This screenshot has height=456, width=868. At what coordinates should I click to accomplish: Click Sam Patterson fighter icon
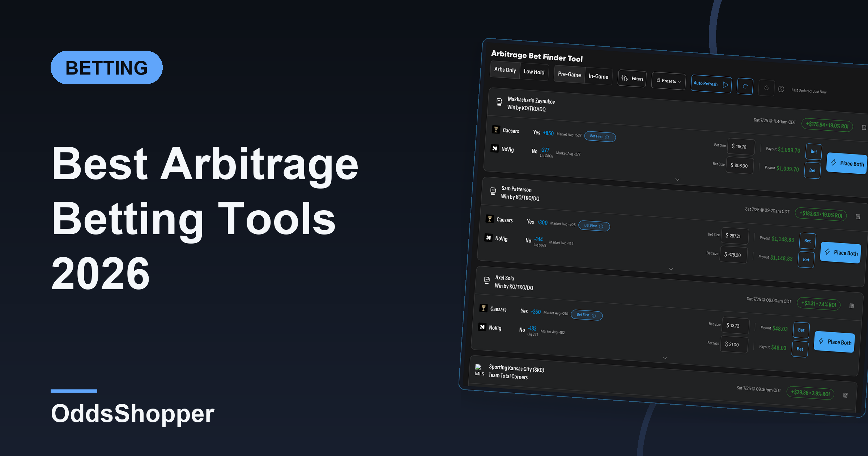click(493, 191)
